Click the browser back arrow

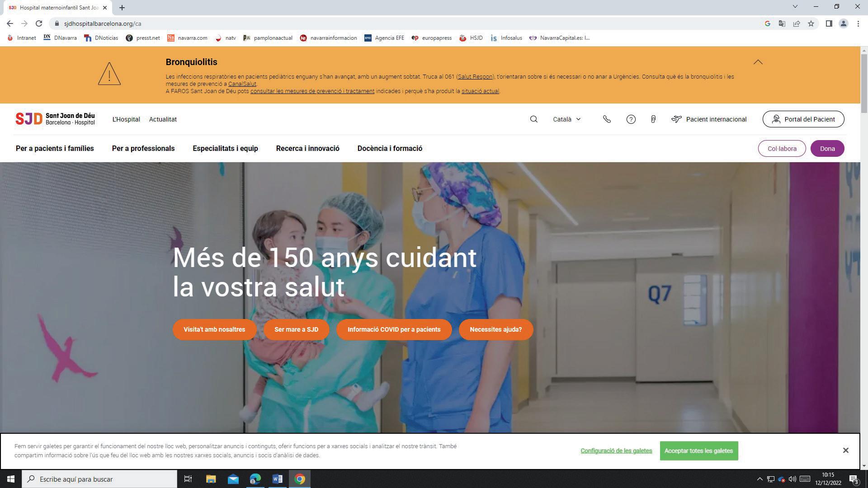pyautogui.click(x=10, y=23)
